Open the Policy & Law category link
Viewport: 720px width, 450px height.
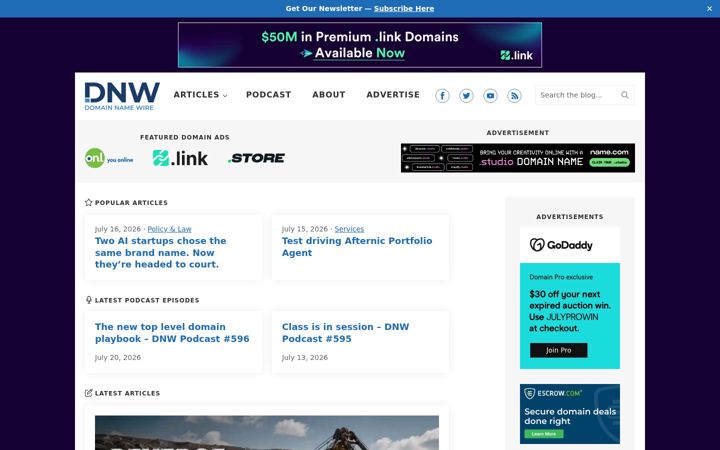point(169,229)
